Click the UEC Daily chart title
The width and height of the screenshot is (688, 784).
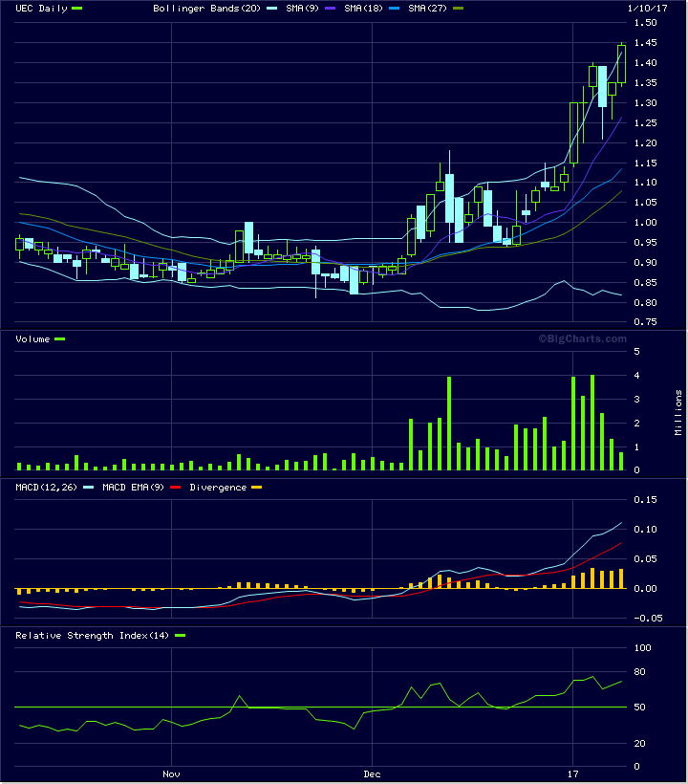click(41, 9)
